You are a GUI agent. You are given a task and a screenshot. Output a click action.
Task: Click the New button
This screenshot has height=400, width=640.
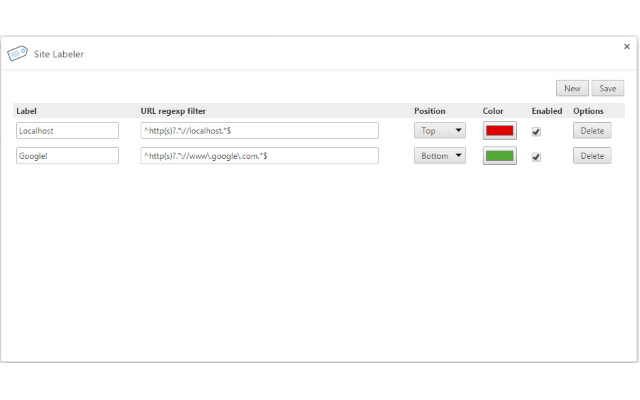click(572, 88)
